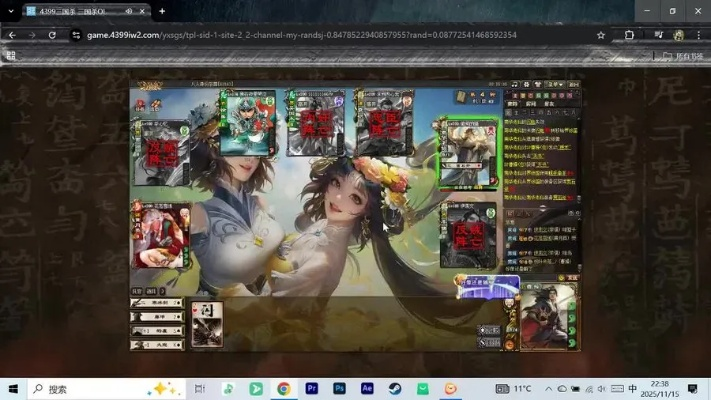The width and height of the screenshot is (711, 400).
Task: Click the exit button beside the menu dropdown
Action: point(574,84)
